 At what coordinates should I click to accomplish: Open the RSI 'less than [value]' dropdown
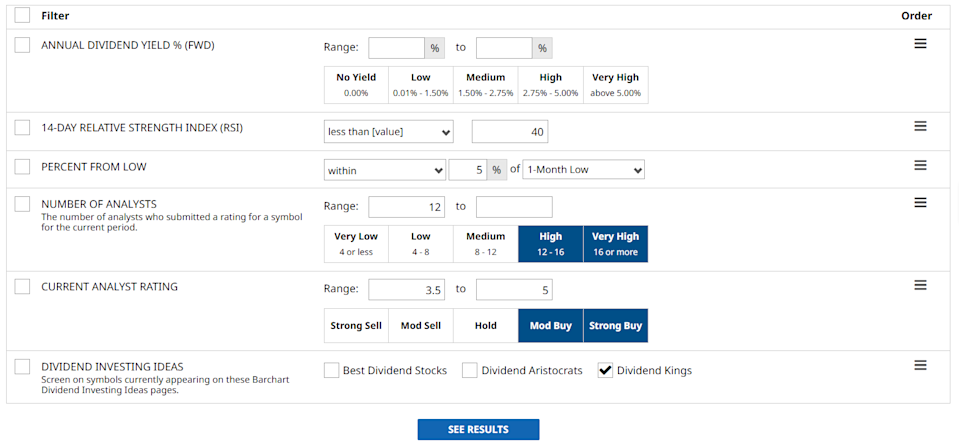click(x=388, y=132)
